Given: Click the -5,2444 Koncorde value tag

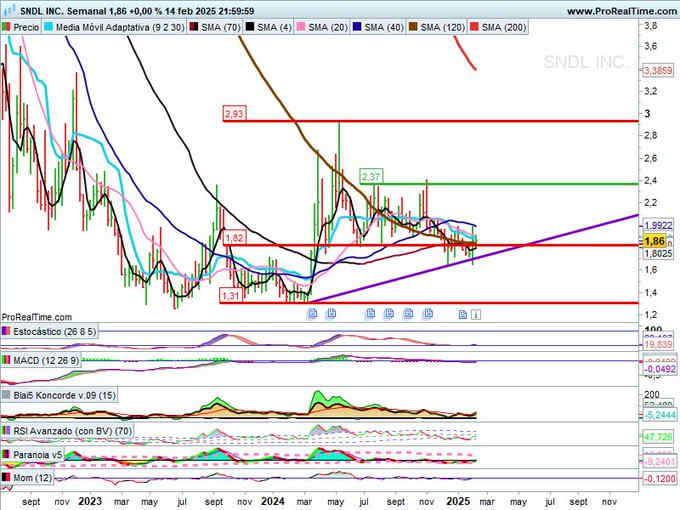Looking at the screenshot, I should [x=660, y=415].
